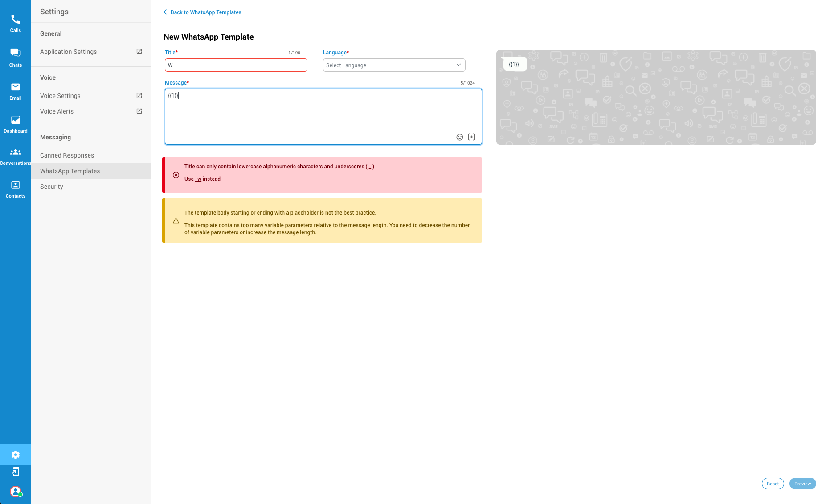Image resolution: width=826 pixels, height=504 pixels.
Task: Open the Dashboard view
Action: pos(16,124)
